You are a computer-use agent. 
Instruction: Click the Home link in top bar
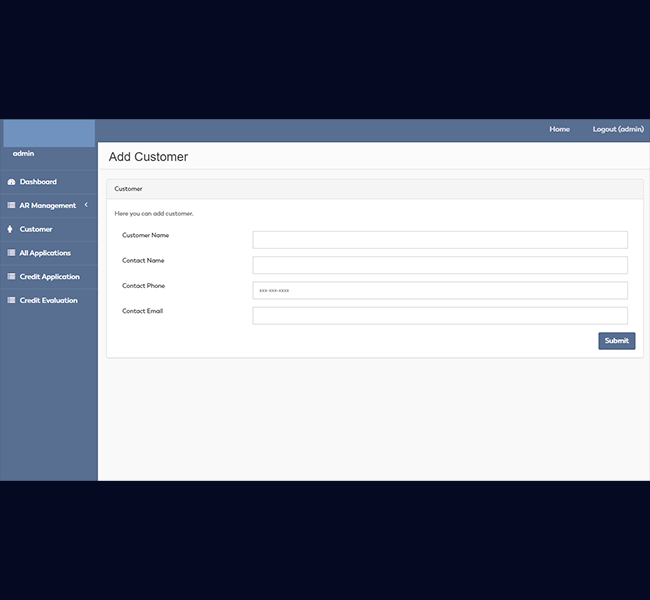[x=559, y=129]
